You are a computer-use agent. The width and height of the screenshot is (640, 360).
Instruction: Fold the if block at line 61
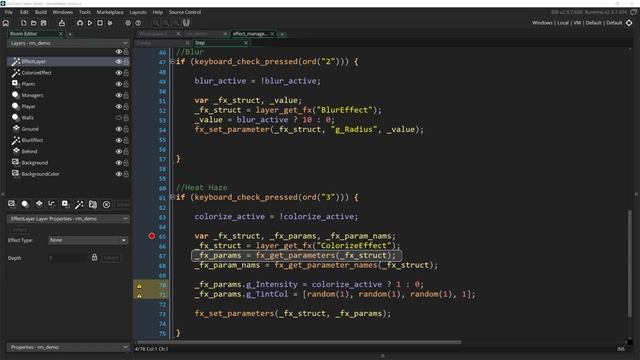pos(173,197)
